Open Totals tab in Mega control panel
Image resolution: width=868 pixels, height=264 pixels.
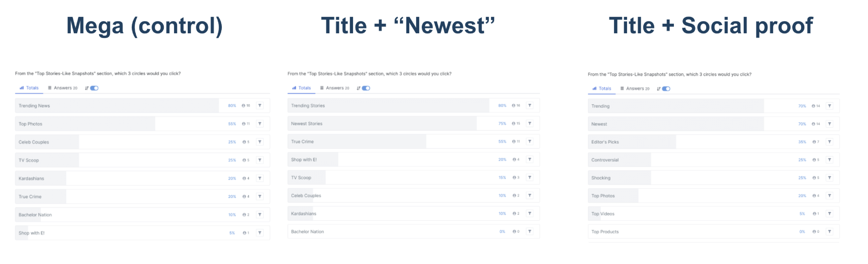pyautogui.click(x=29, y=88)
